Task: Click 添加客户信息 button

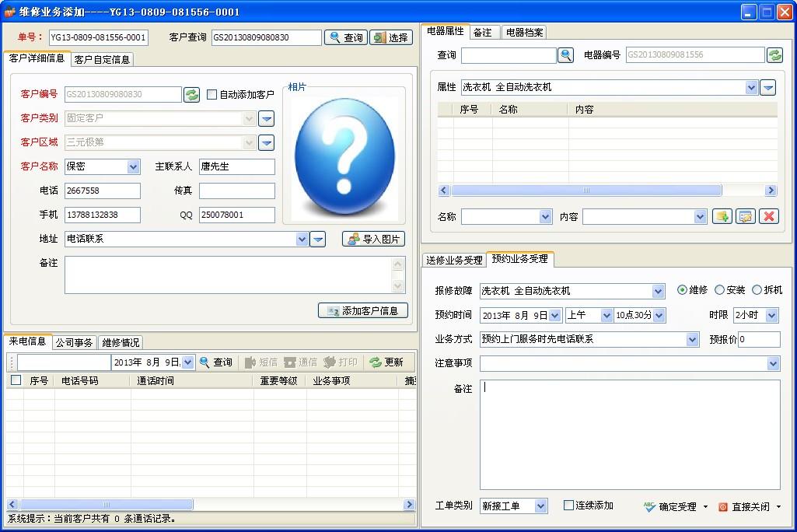Action: pyautogui.click(x=363, y=311)
